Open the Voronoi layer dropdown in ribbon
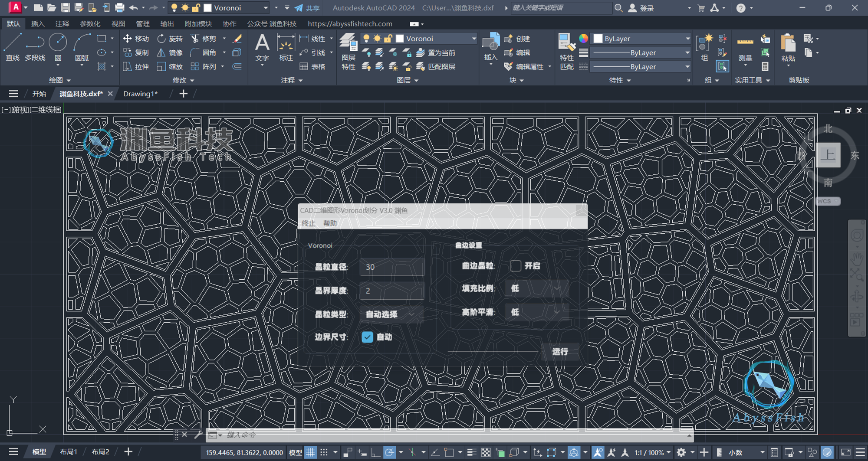 [419, 39]
